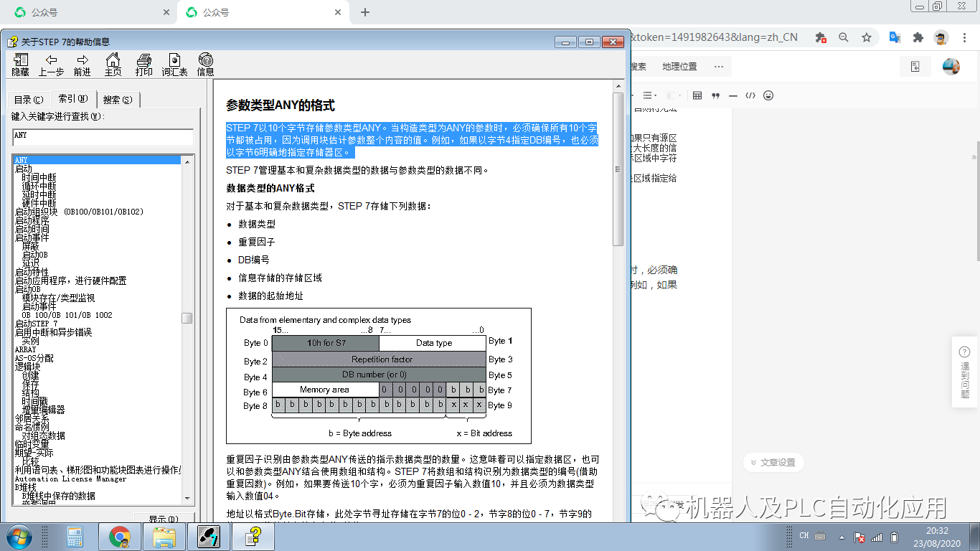Select the 邻居关系 index entry
Viewport: 980px width, 551px height.
[32, 418]
